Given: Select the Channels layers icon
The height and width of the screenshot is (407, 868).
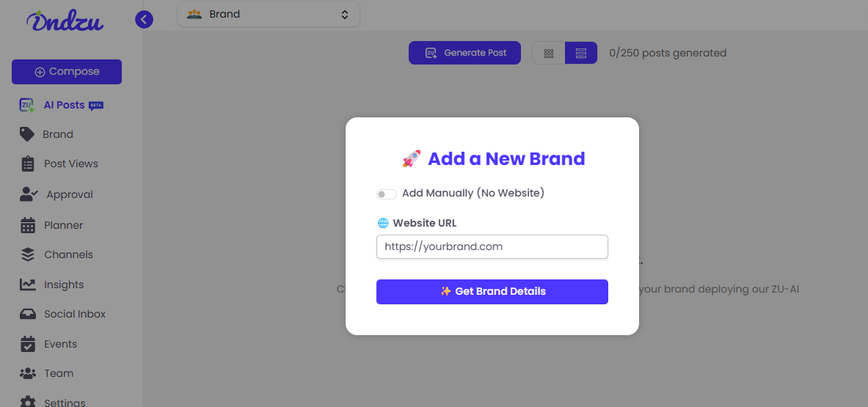Looking at the screenshot, I should [x=28, y=254].
